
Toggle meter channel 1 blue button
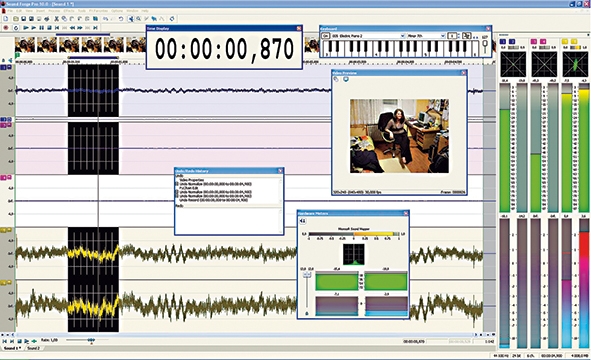click(x=502, y=41)
